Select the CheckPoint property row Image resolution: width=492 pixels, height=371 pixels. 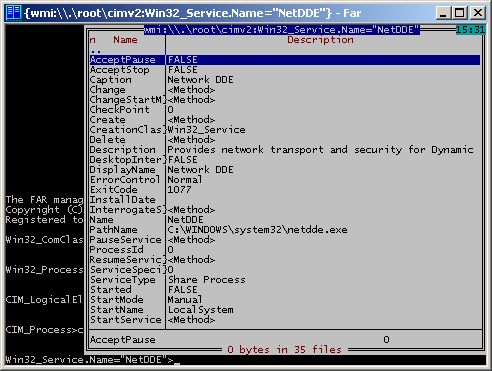285,110
